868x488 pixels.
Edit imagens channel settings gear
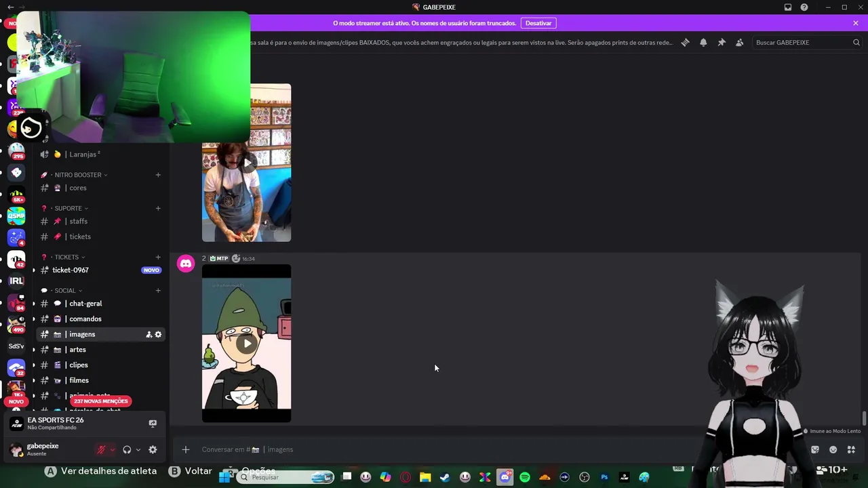[x=159, y=334]
